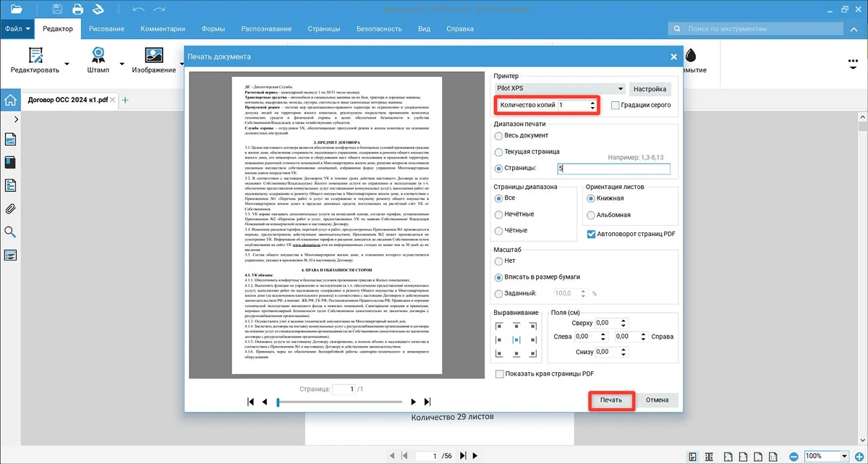Screen dimensions: 868x464
Task: Switch to Страницы ribbon tab
Action: [323, 29]
